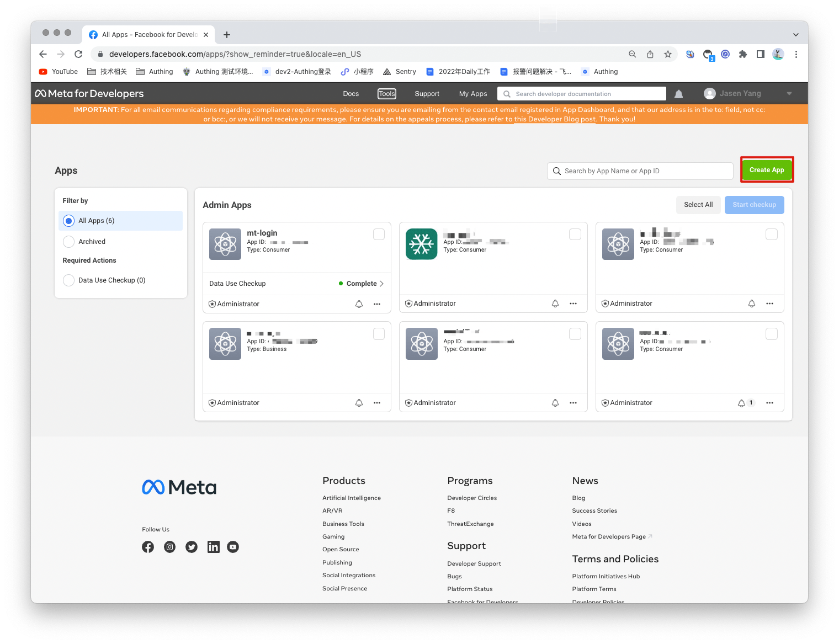Click the notifications bell in Meta header
Viewport: 839px width, 644px height.
click(678, 94)
